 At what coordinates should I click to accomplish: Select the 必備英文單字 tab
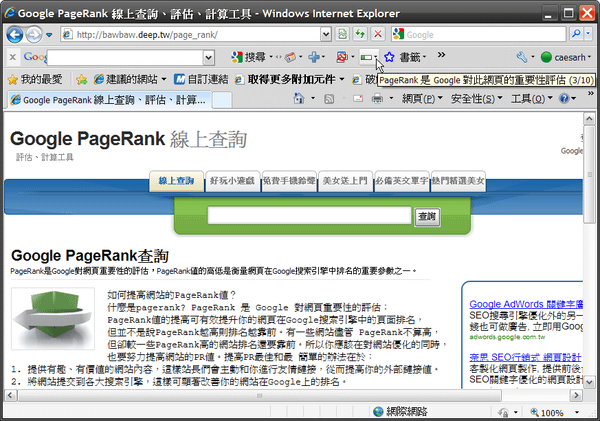coord(401,181)
